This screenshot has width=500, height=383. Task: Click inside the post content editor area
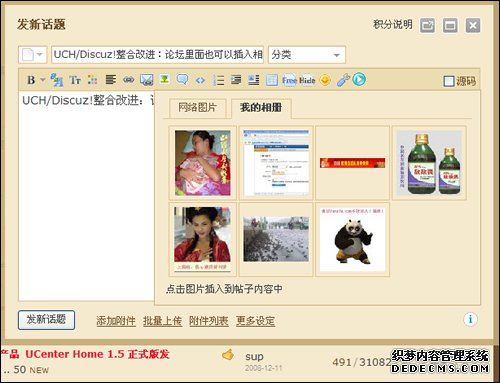(x=86, y=196)
